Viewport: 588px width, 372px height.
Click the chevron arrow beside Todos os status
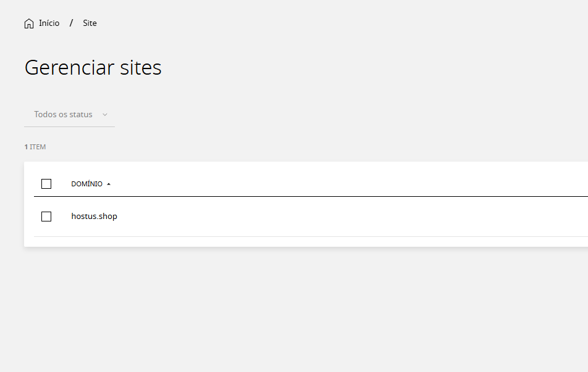[x=105, y=115]
